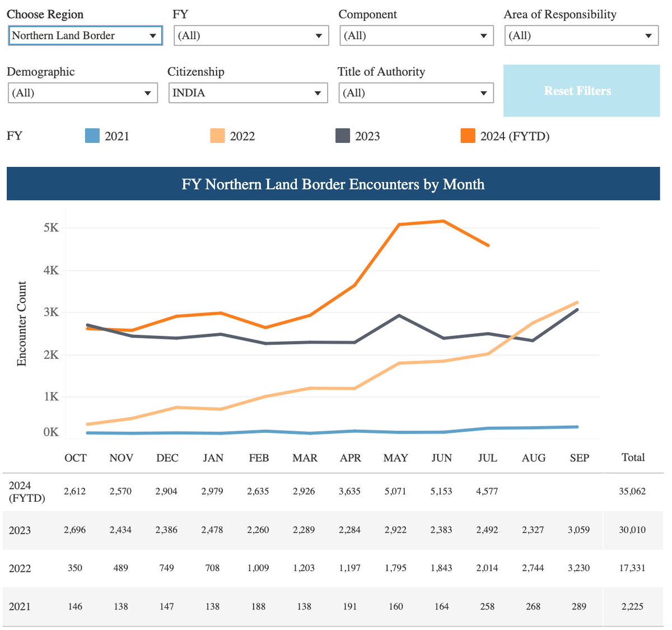This screenshot has width=672, height=630.
Task: Select the blue 2021 legend swatch
Action: 92,136
